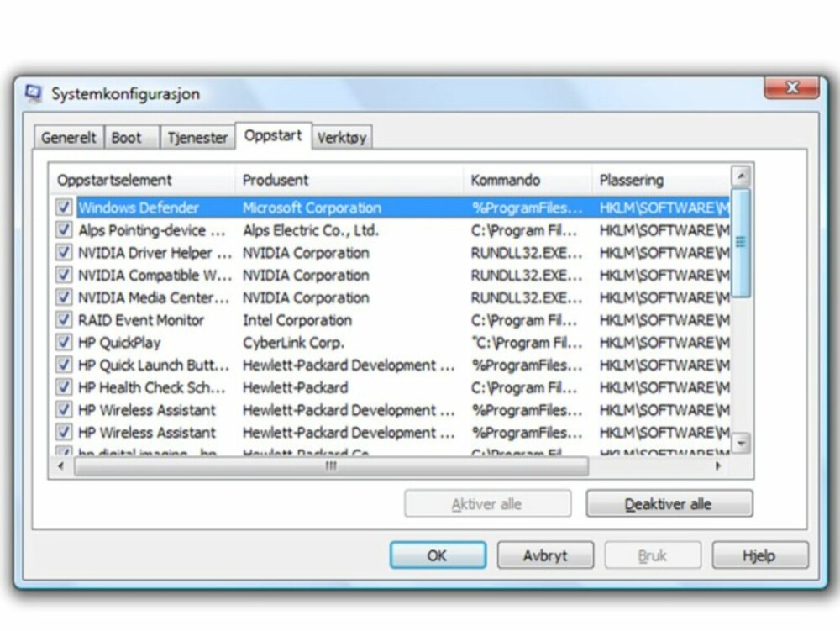This screenshot has height=631, width=840.
Task: Open help with the Hjelp button
Action: click(x=760, y=555)
